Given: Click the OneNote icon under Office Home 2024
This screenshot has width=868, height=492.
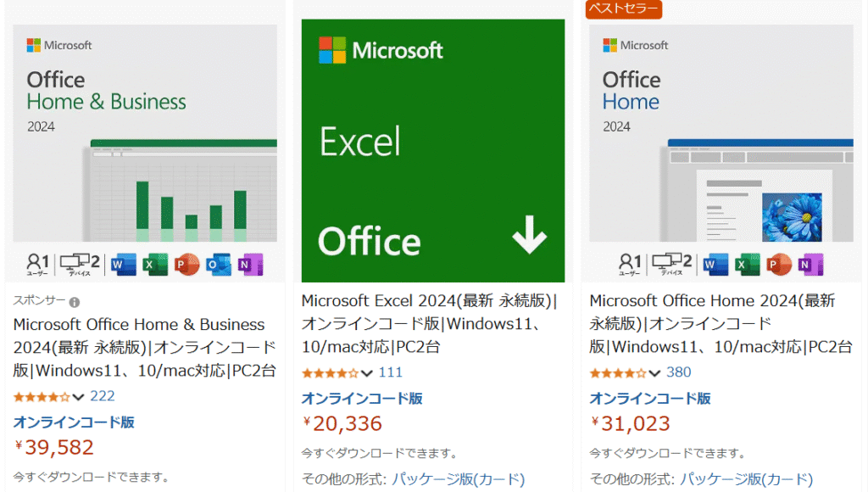Looking at the screenshot, I should [810, 265].
